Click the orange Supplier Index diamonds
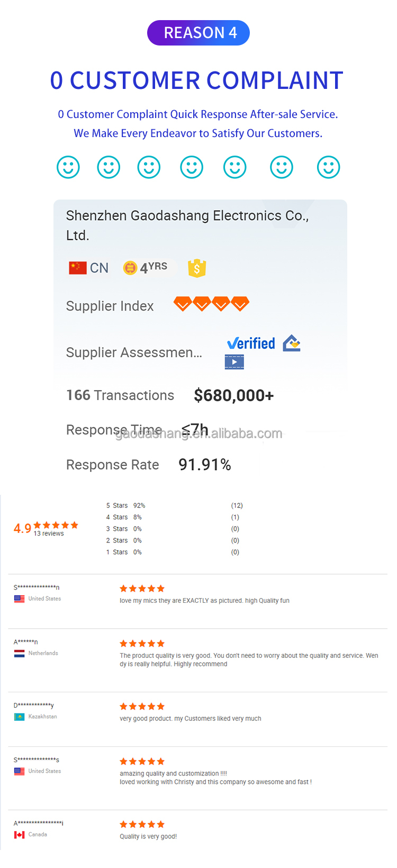 point(211,304)
